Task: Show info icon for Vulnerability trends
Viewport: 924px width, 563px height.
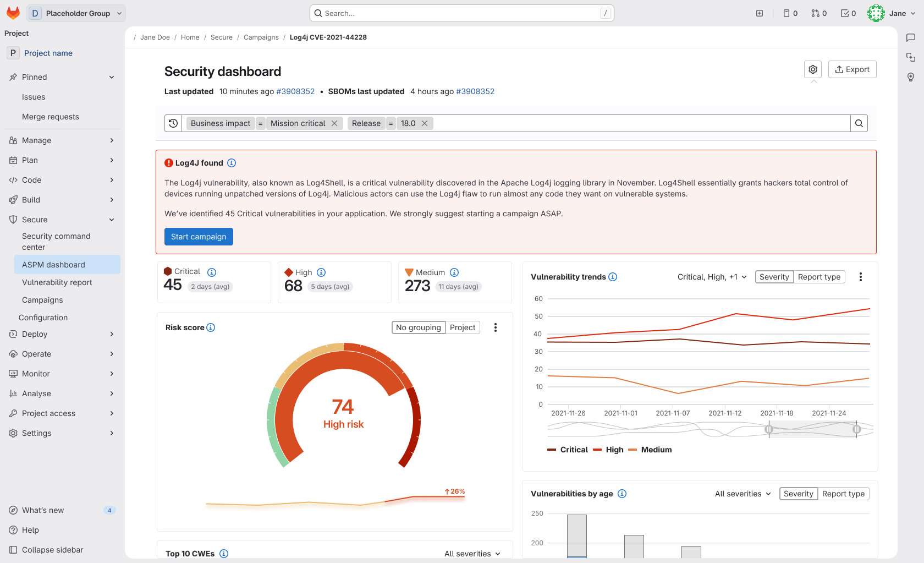Action: 613,277
